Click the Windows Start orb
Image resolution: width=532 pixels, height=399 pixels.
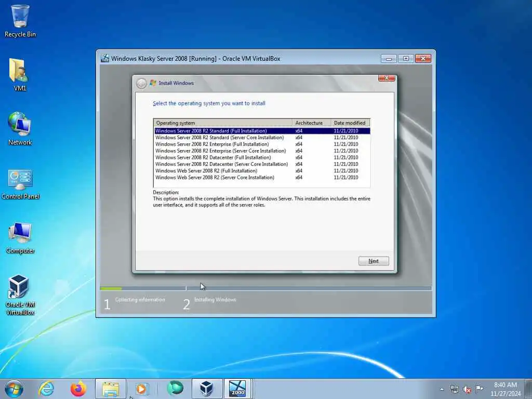14,389
